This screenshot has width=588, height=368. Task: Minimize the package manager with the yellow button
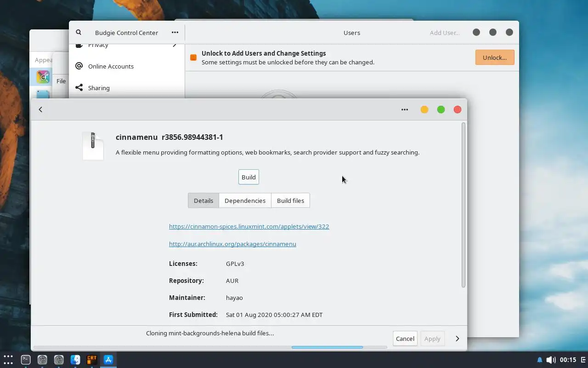click(424, 109)
